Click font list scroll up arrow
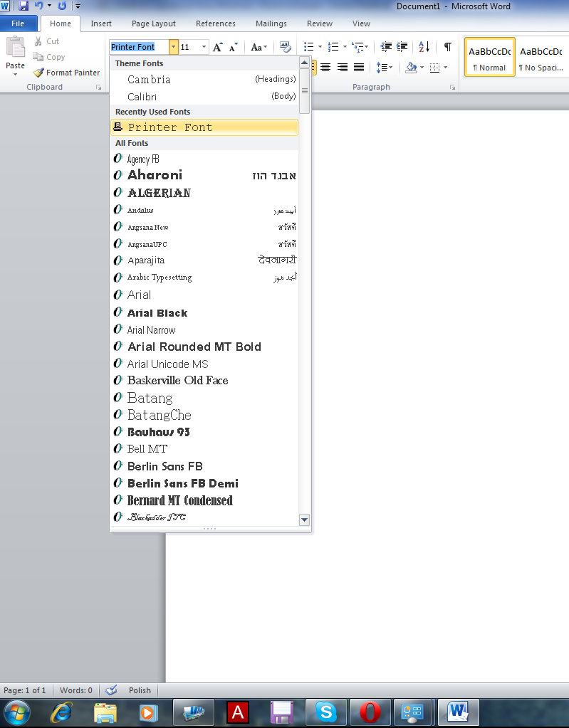 (x=304, y=62)
